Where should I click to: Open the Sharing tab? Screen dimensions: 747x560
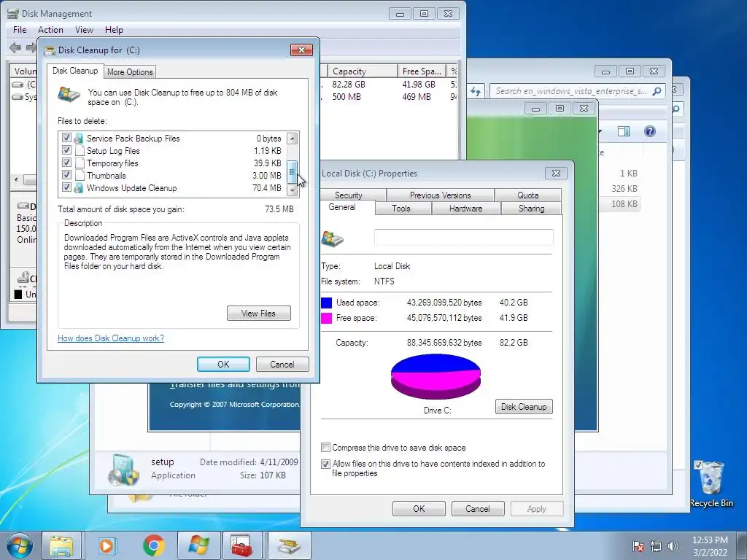[x=531, y=209]
